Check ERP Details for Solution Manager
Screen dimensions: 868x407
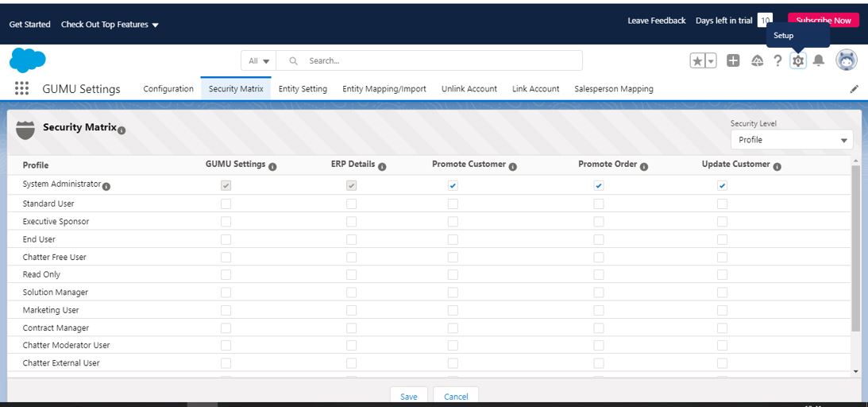[352, 293]
